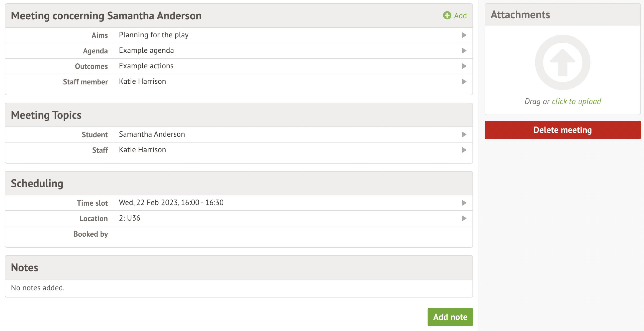The width and height of the screenshot is (644, 331).
Task: Open the 'Example actions' outcomes entry
Action: pyautogui.click(x=146, y=66)
